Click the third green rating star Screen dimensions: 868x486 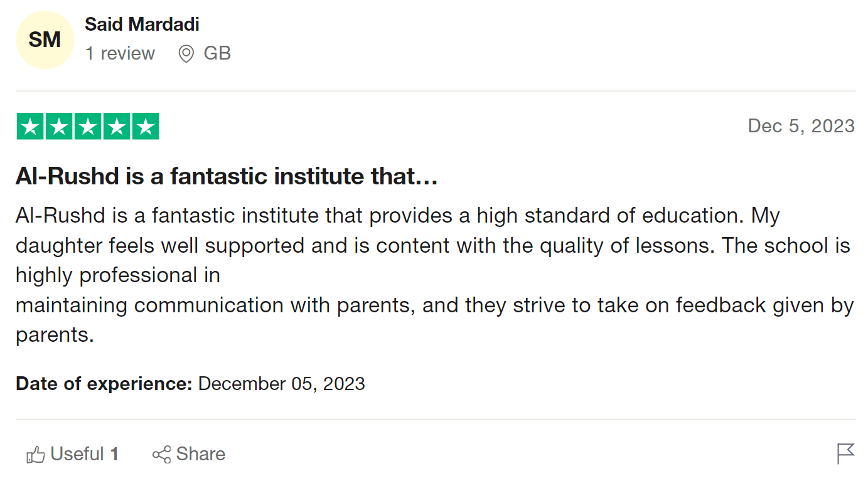(88, 127)
